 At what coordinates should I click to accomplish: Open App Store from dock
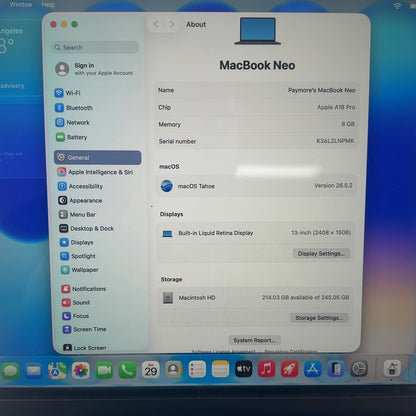coord(313,369)
